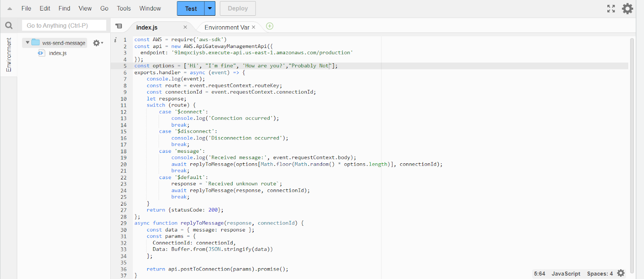Click the Deploy button
The width and height of the screenshot is (644, 279).
(x=237, y=8)
